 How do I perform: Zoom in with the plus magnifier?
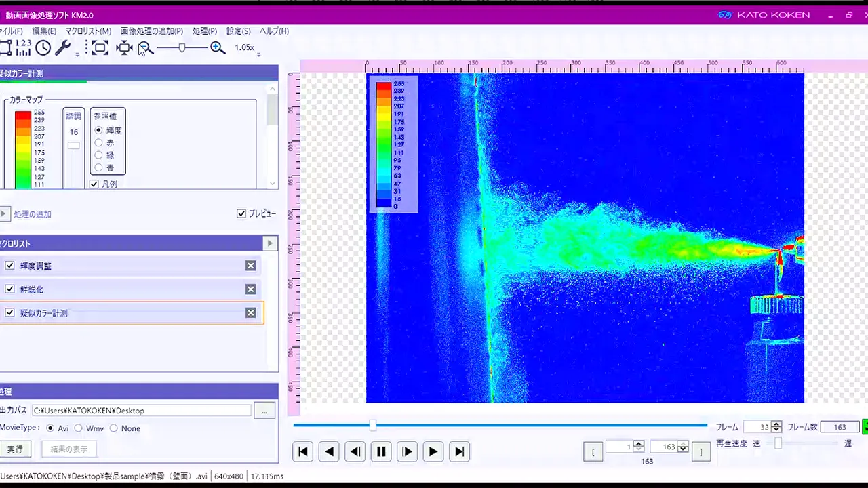tap(218, 47)
